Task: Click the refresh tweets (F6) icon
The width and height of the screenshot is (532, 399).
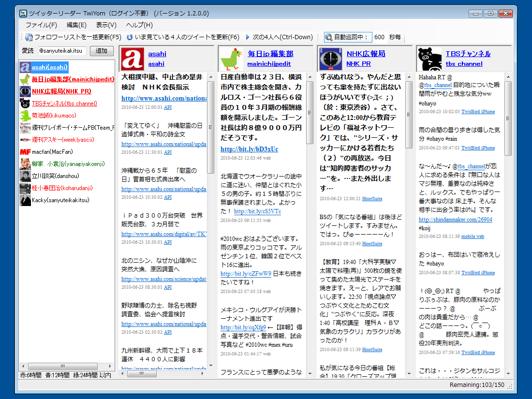Action: (x=129, y=37)
